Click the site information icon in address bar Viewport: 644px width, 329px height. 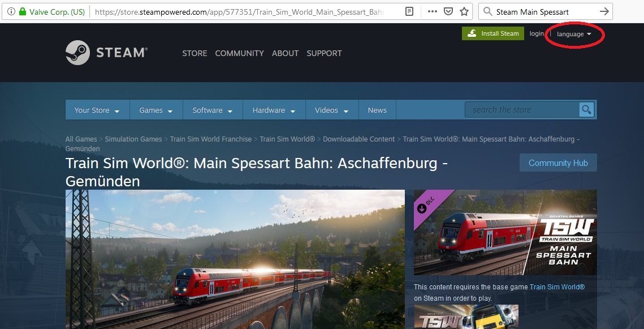click(x=11, y=11)
